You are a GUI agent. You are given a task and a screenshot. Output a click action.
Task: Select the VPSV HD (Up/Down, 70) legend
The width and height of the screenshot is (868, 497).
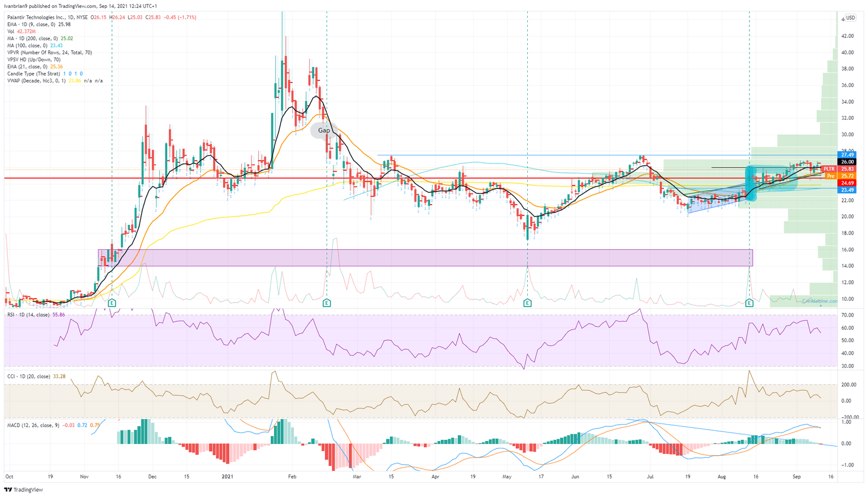click(x=34, y=59)
